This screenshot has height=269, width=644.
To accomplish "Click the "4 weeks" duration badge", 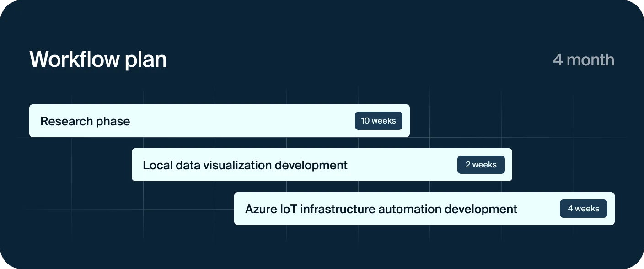I will coord(584,209).
